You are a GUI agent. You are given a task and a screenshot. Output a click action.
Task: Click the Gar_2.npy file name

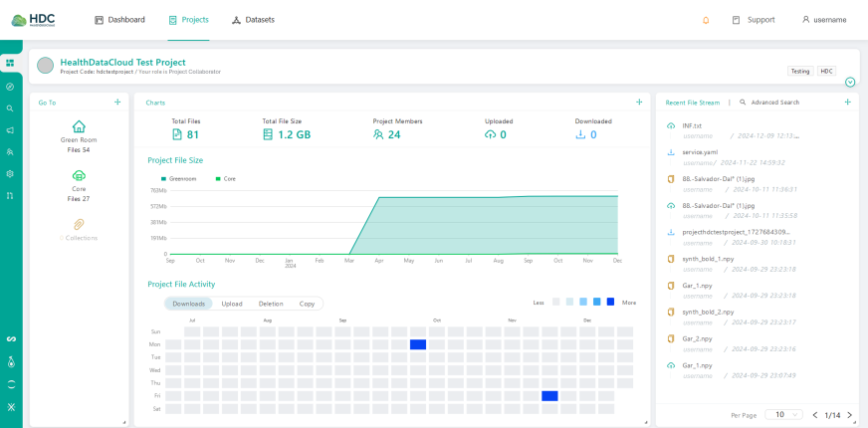point(697,338)
